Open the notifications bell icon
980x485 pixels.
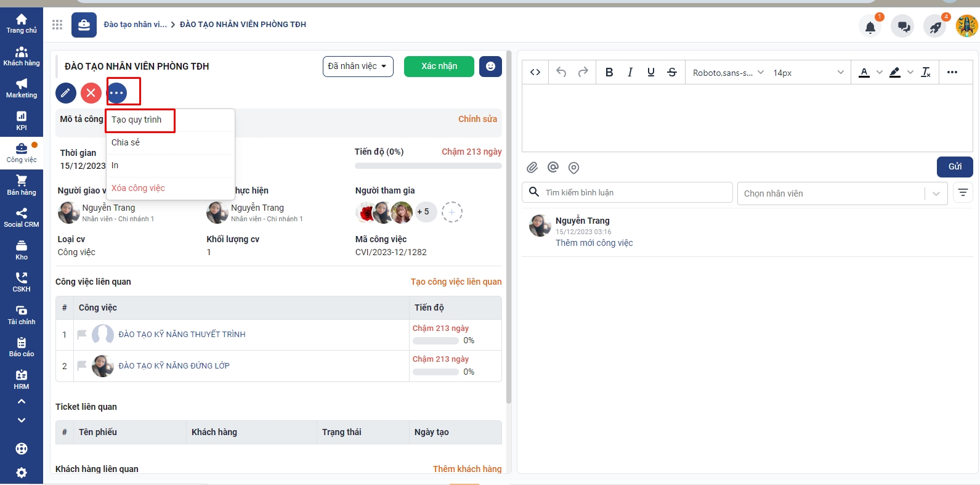point(870,27)
